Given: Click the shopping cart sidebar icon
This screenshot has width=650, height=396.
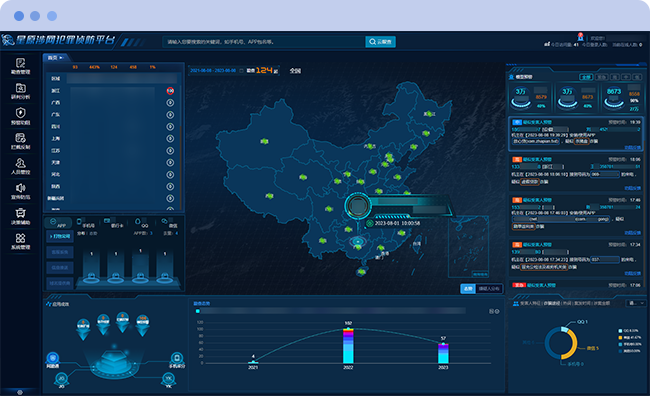Looking at the screenshot, I should tap(20, 213).
